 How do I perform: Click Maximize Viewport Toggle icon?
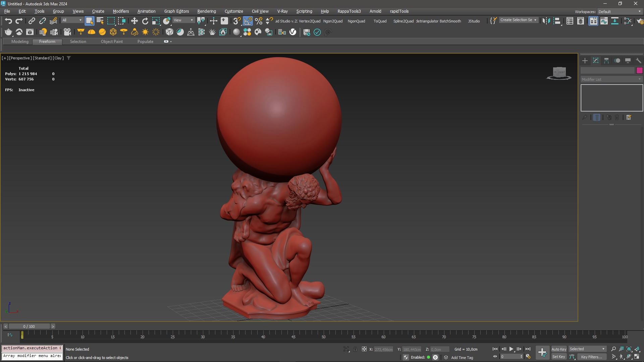point(637,357)
